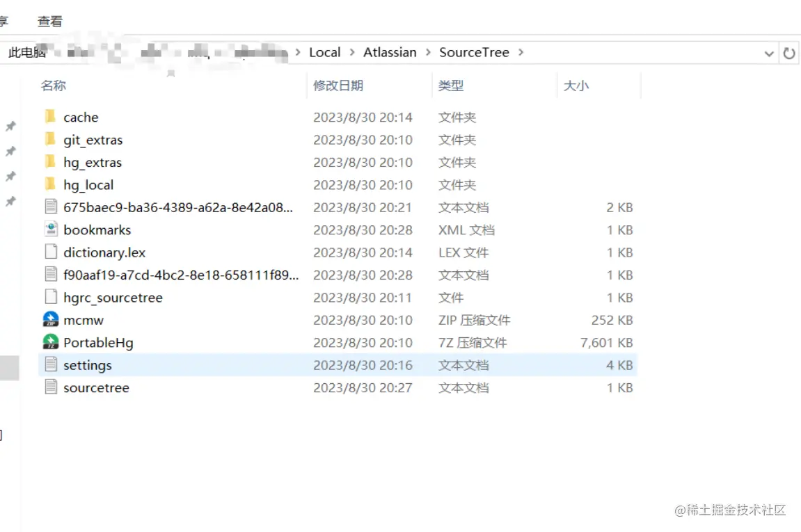The width and height of the screenshot is (801, 532).
Task: Refresh the current folder view
Action: (x=789, y=53)
